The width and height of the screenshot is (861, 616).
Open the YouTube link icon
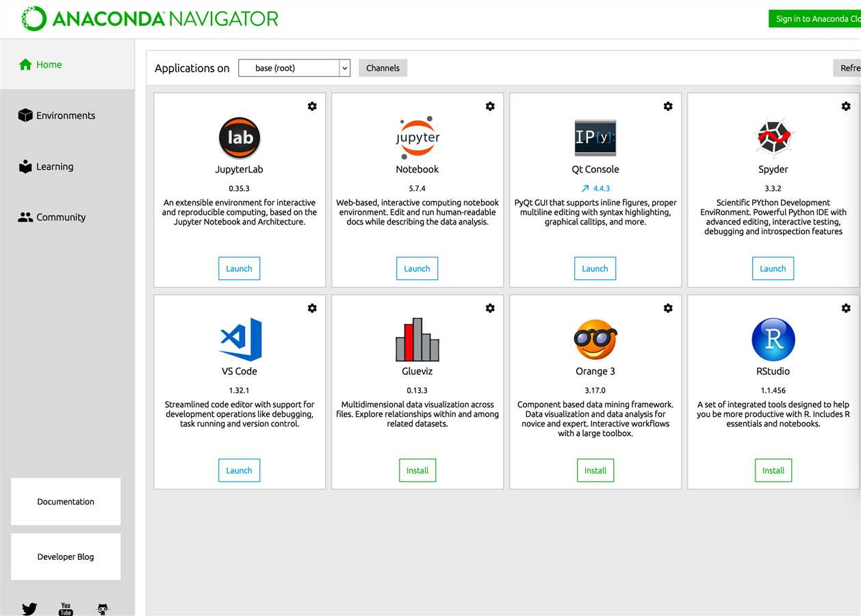(x=66, y=608)
